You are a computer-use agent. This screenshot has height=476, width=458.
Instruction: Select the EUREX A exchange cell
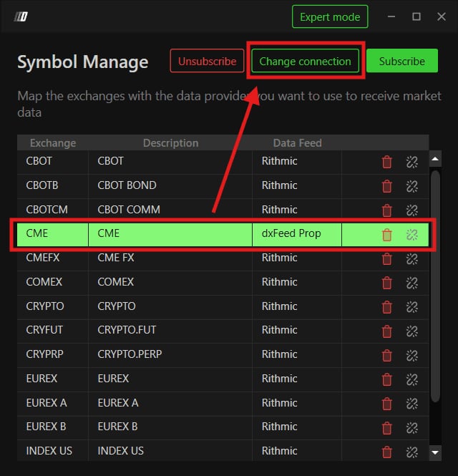(52, 404)
